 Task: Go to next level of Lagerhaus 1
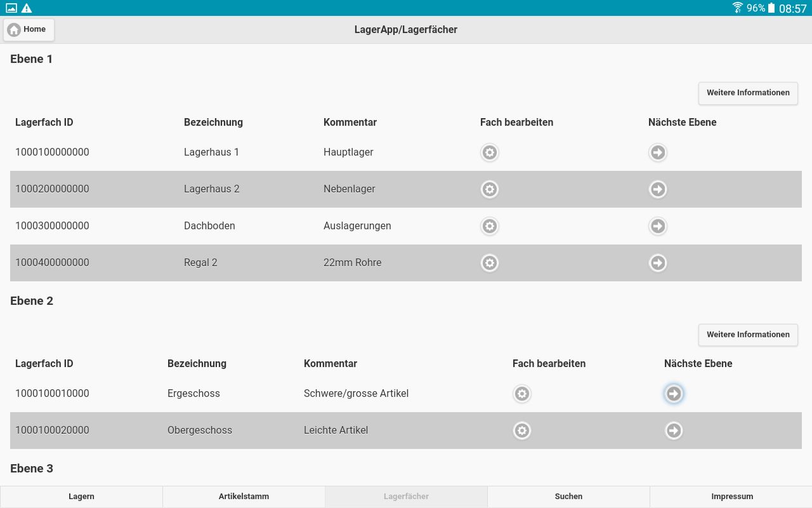pyautogui.click(x=658, y=152)
